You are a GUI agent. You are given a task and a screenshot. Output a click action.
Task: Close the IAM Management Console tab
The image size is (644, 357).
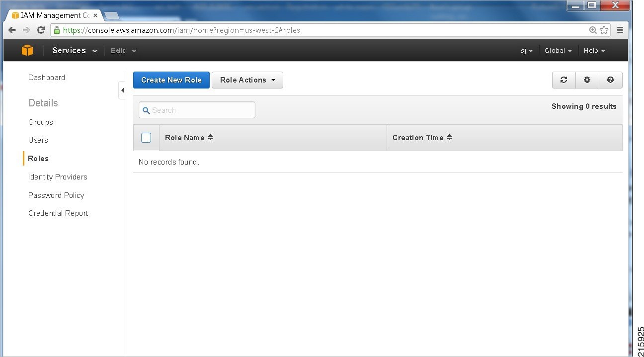click(95, 15)
